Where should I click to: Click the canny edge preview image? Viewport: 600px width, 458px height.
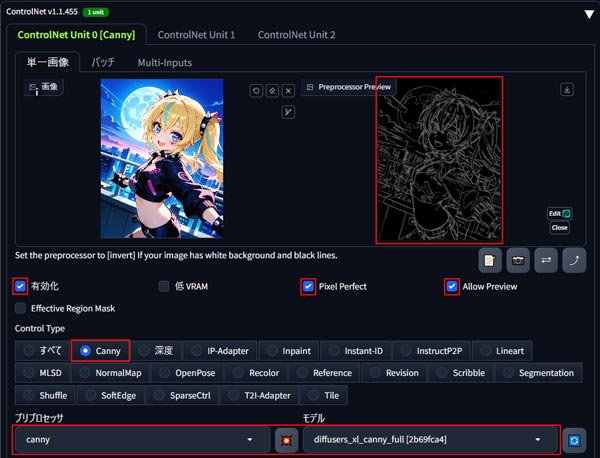pyautogui.click(x=439, y=160)
